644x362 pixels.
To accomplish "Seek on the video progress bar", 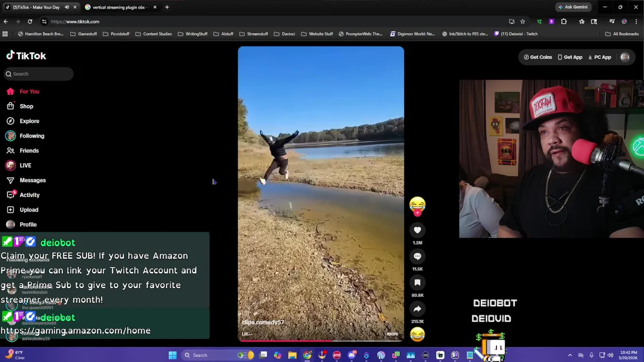I will [x=321, y=340].
